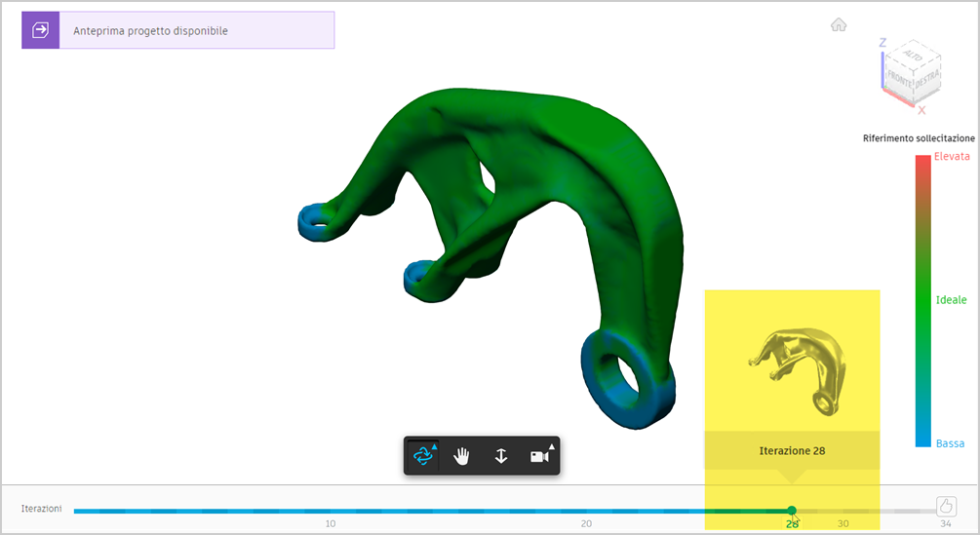The width and height of the screenshot is (980, 535).
Task: Go to the home view icon
Action: (839, 25)
